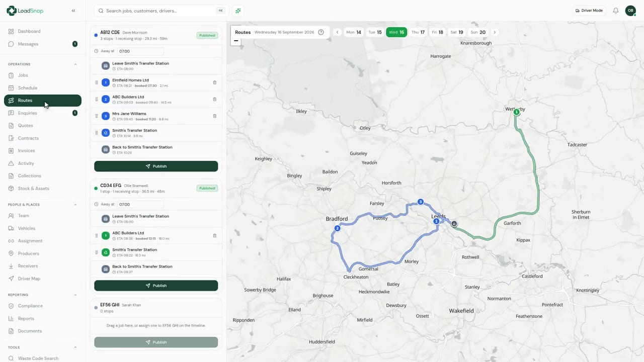Publish the AB12 CDE route
This screenshot has width=644, height=362.
point(156,166)
